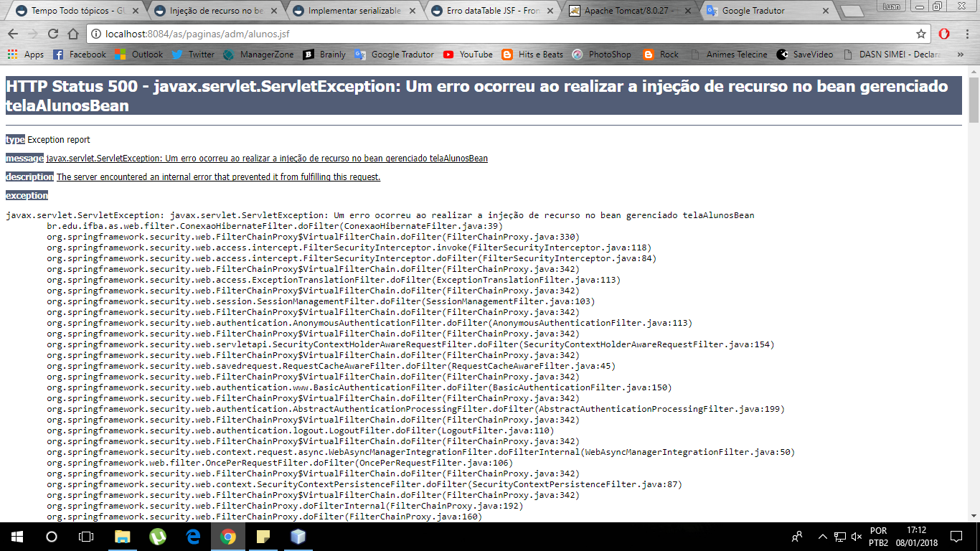Click the LogoutFilter.java:110 stack trace line
980x551 pixels.
[301, 430]
